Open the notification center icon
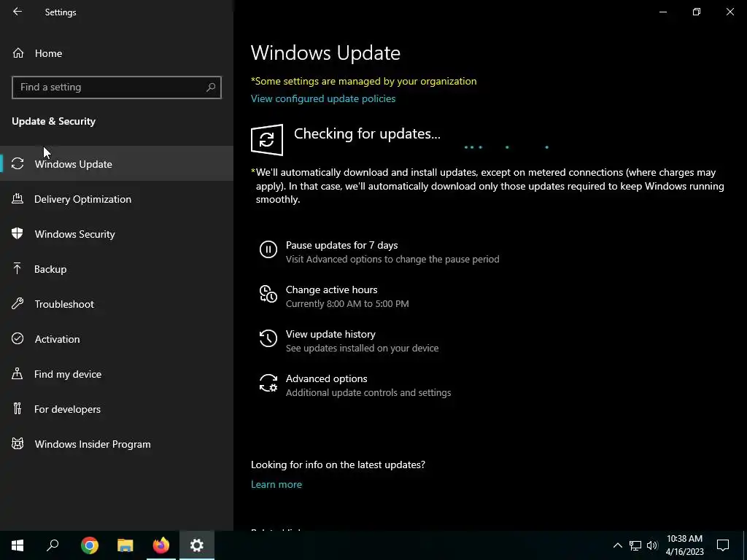This screenshot has width=747, height=560. coord(723,545)
